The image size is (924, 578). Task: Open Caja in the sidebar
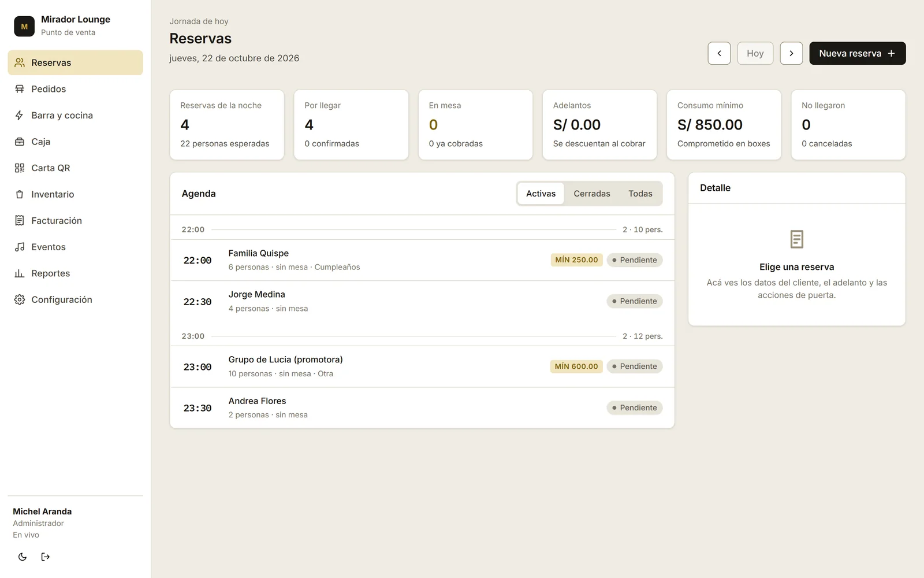point(75,142)
